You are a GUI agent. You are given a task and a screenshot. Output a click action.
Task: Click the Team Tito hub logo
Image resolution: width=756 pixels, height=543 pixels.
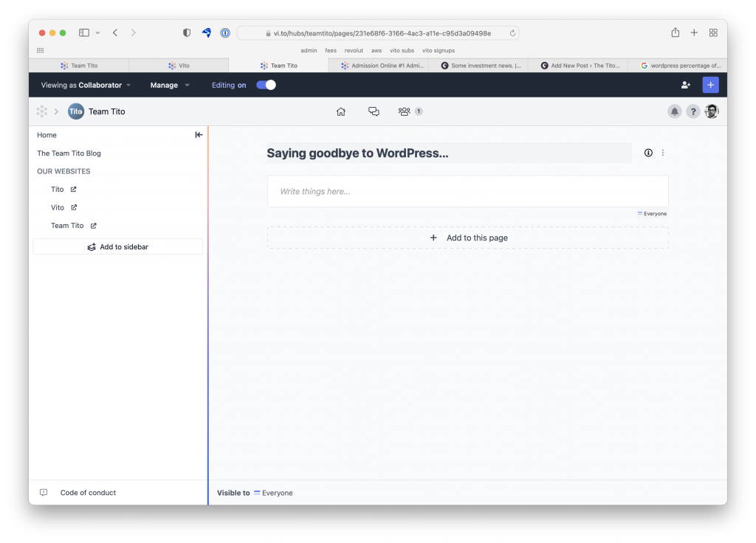76,112
